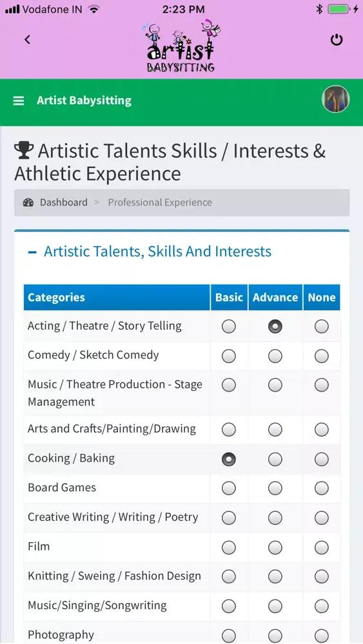Open the user profile avatar
The width and height of the screenshot is (363, 644).
336,99
